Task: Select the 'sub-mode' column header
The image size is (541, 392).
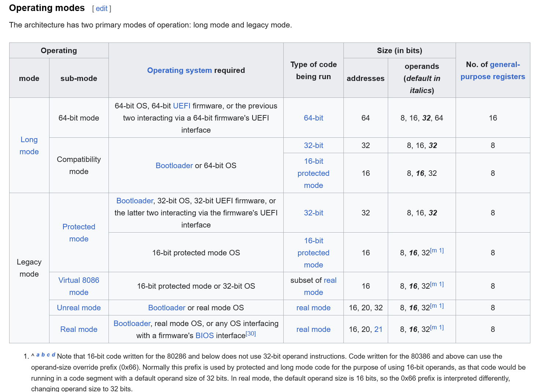Action: tap(79, 78)
